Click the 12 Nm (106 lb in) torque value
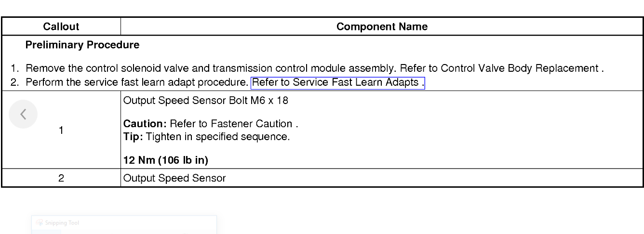 coord(166,160)
